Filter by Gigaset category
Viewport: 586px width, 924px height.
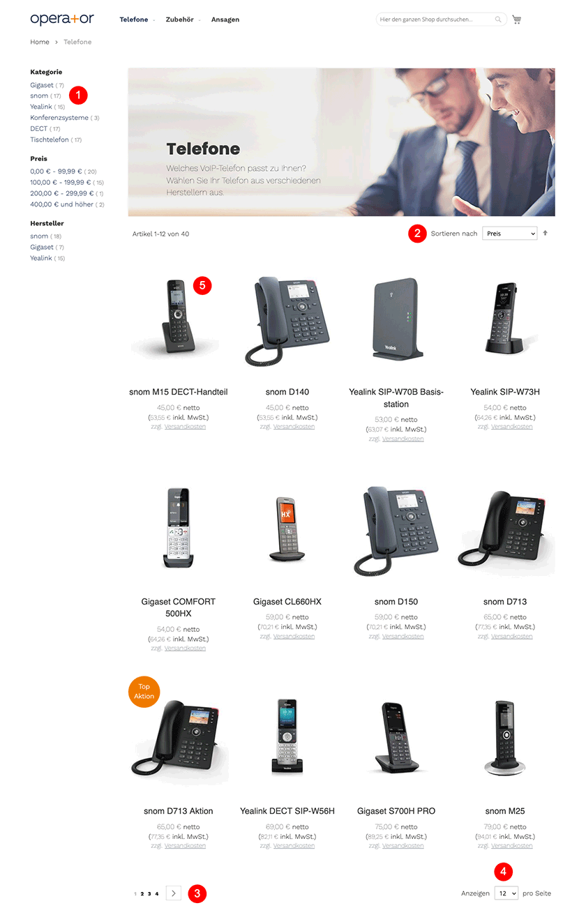(42, 85)
